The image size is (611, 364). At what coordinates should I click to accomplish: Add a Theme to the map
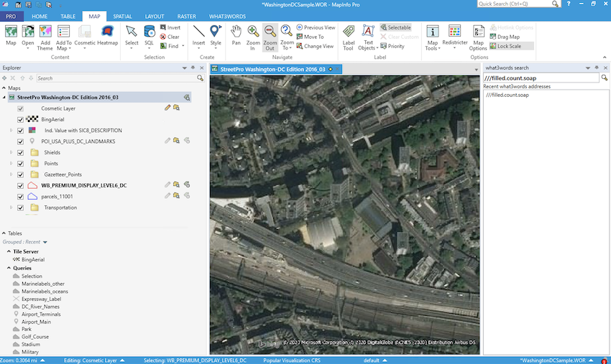(x=45, y=37)
